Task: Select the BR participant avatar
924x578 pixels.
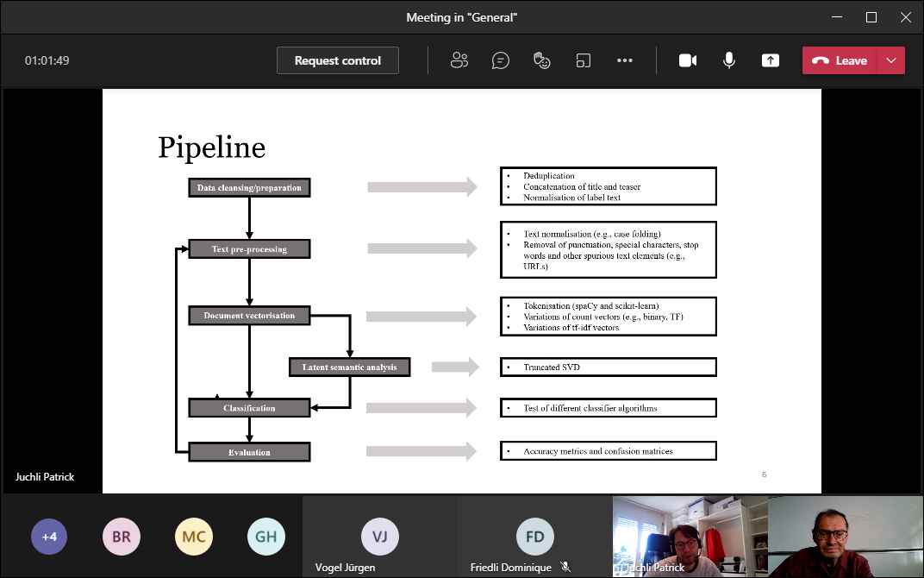Action: (x=122, y=537)
